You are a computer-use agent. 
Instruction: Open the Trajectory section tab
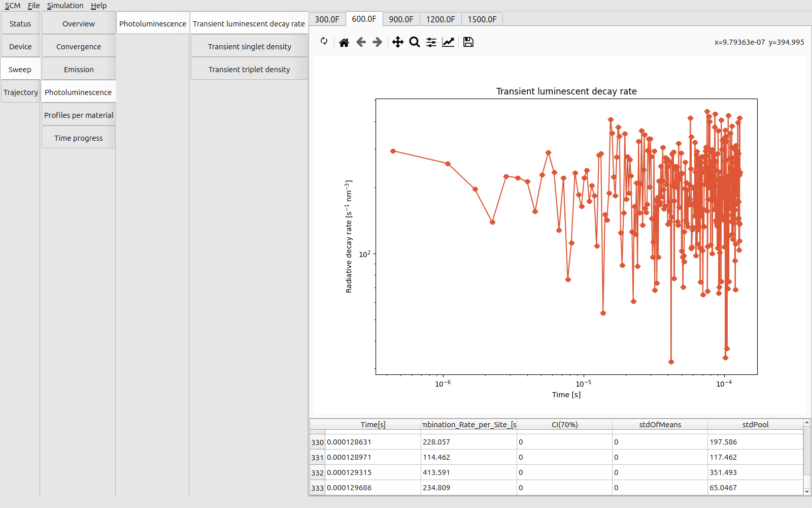point(21,92)
